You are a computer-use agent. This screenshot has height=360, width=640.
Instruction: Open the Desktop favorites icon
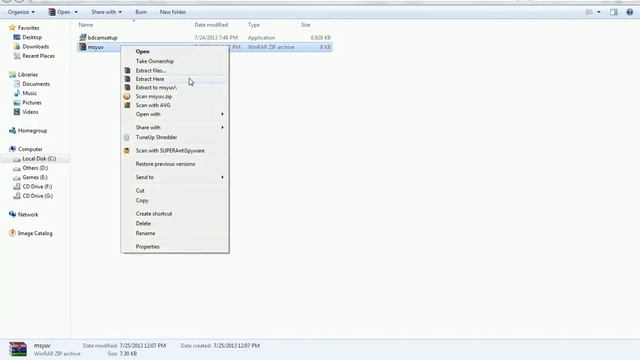tap(17, 37)
